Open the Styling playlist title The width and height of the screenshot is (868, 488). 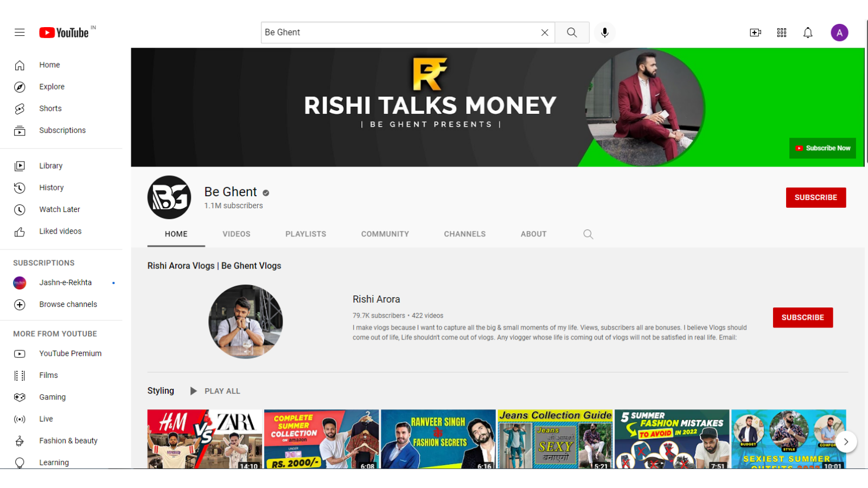(161, 391)
